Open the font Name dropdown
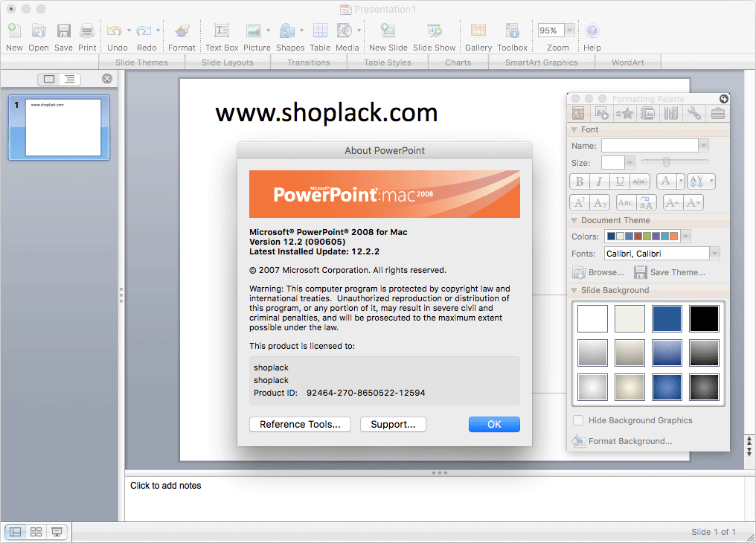756x543 pixels. 703,146
